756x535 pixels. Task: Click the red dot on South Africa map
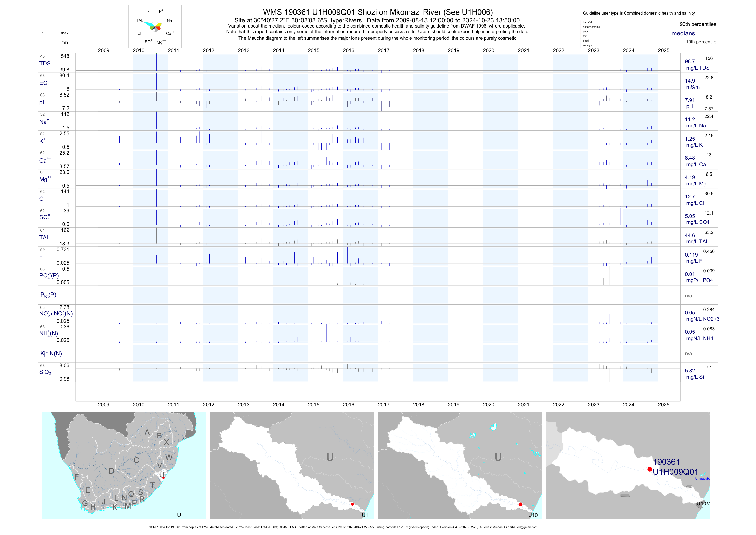[x=163, y=478]
